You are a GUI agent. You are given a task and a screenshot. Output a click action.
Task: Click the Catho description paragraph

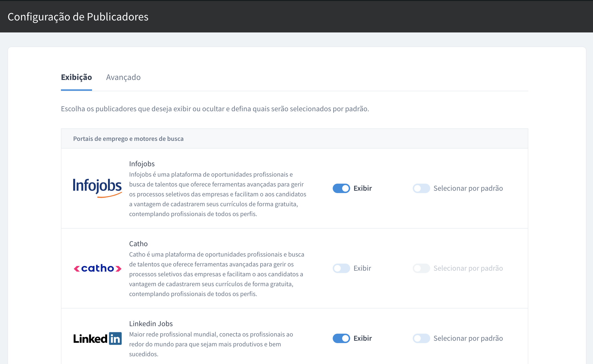[x=216, y=274]
